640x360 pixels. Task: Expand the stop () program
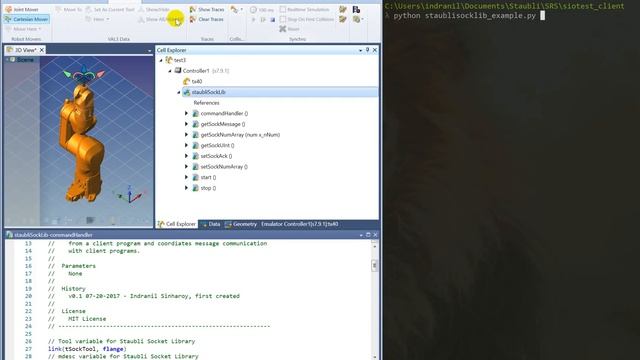(186, 188)
